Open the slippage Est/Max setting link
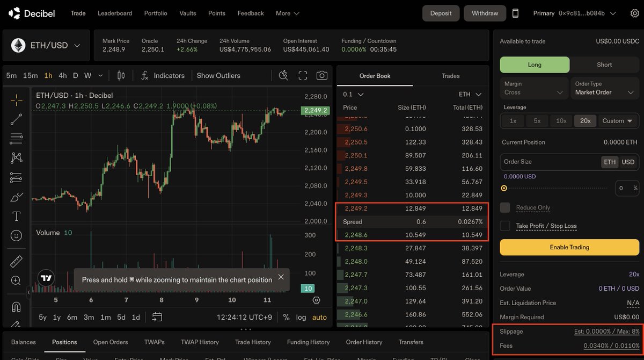644x360 pixels. pos(607,332)
